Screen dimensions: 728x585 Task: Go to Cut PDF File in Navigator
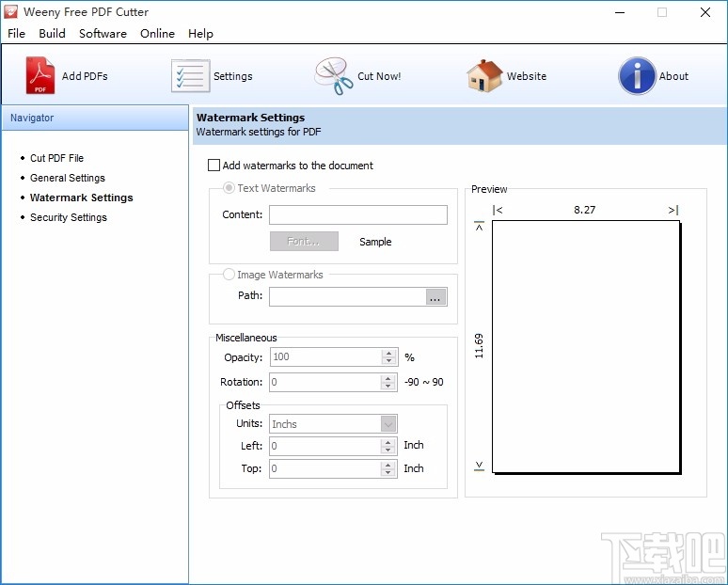[x=56, y=158]
